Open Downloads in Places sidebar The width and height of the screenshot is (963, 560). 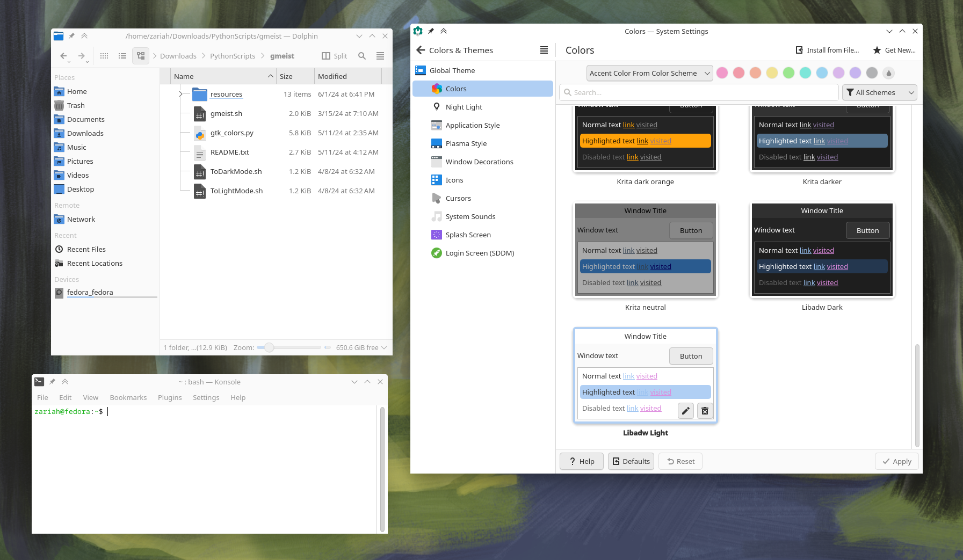tap(105, 133)
